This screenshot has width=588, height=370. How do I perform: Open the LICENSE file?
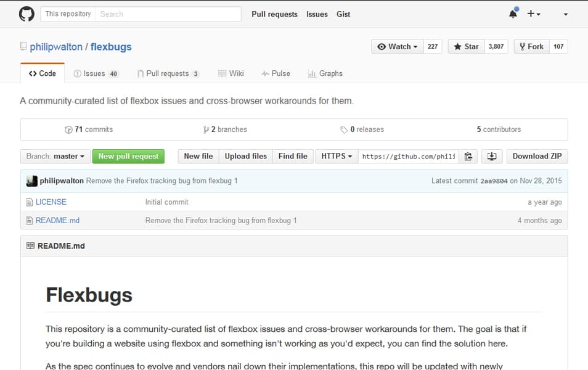[51, 202]
